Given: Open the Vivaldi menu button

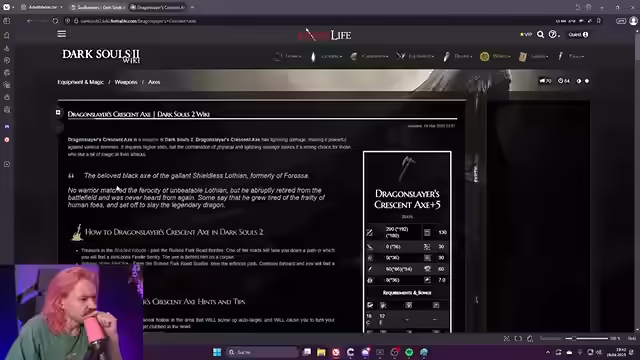Looking at the screenshot, I should [7, 7].
